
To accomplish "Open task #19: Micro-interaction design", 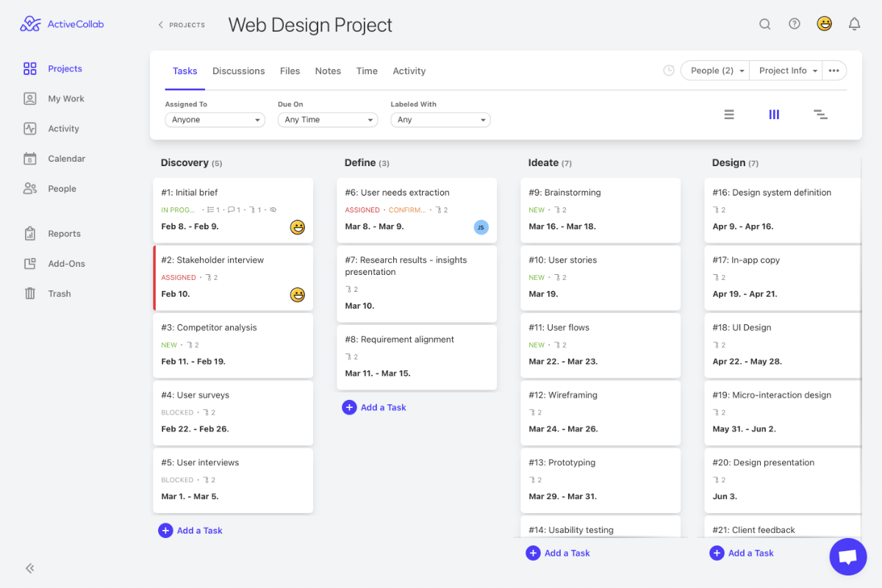I will click(784, 412).
